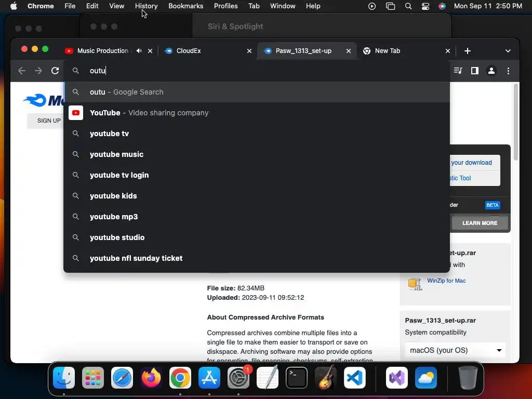Open Launchpad from the Dock
532x399 pixels.
93,378
